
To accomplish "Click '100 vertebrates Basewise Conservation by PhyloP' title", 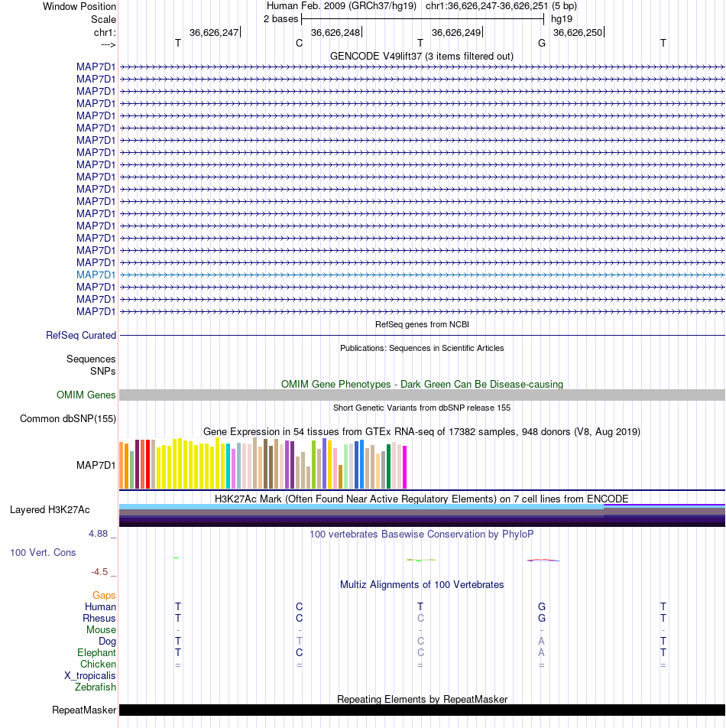I will (422, 535).
